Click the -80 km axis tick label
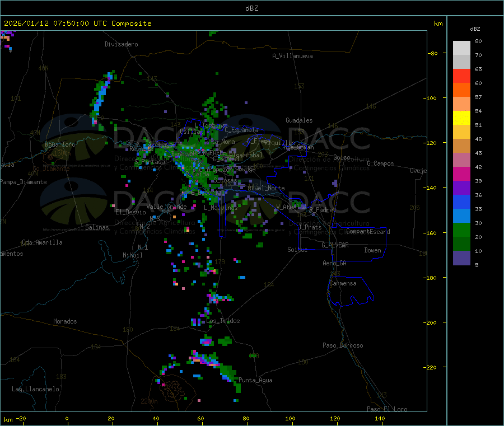Screen dimensions: 504x426 433,53
